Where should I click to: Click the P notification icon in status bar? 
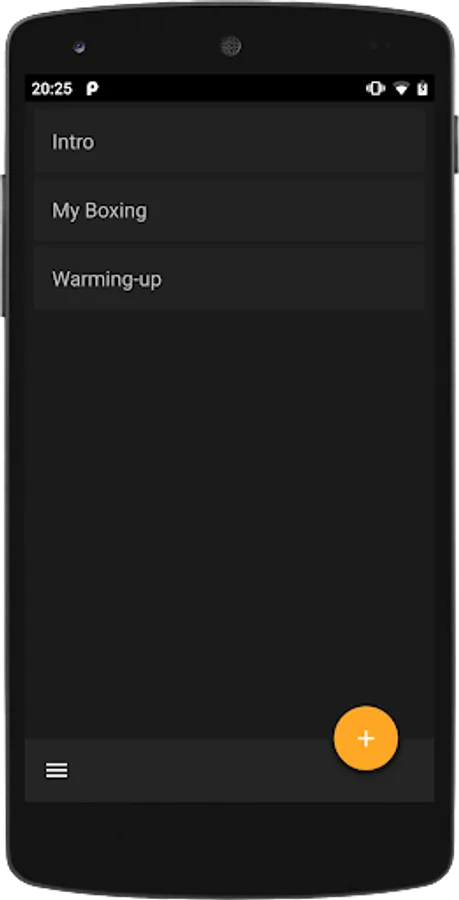pos(92,89)
